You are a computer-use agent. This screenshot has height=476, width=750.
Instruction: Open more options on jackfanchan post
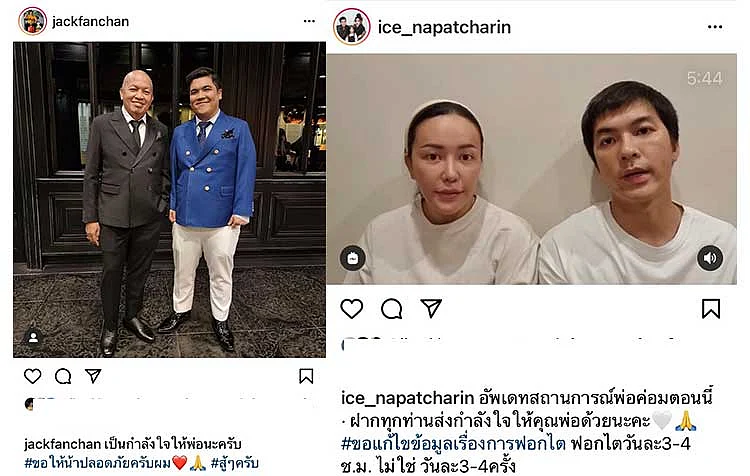click(309, 21)
